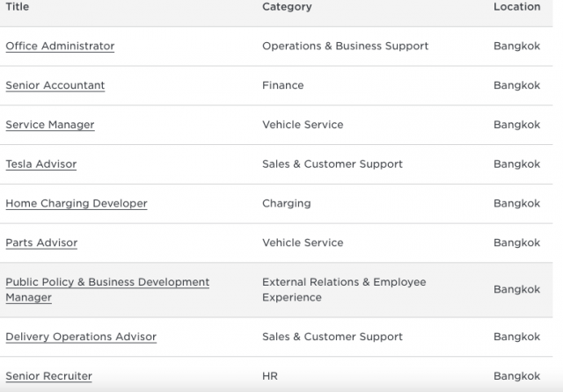
Task: Click the Title column header
Action: [x=18, y=7]
